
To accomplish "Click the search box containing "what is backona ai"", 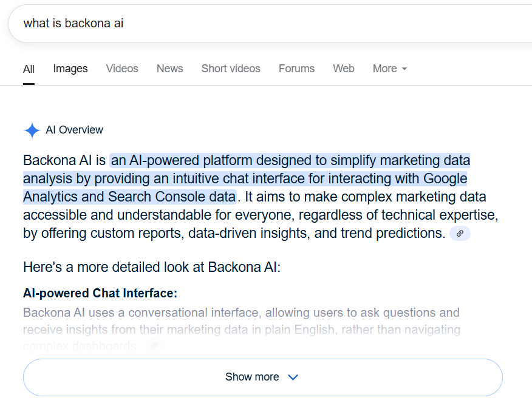I will pyautogui.click(x=243, y=24).
